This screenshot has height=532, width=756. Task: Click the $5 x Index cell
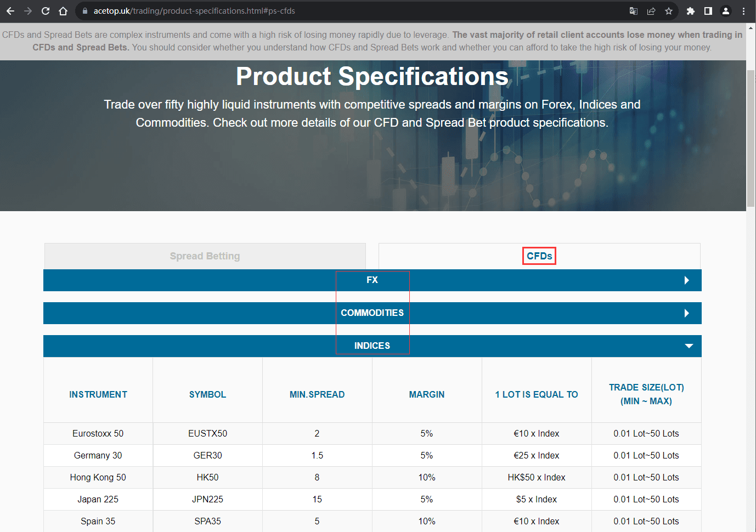[537, 500]
